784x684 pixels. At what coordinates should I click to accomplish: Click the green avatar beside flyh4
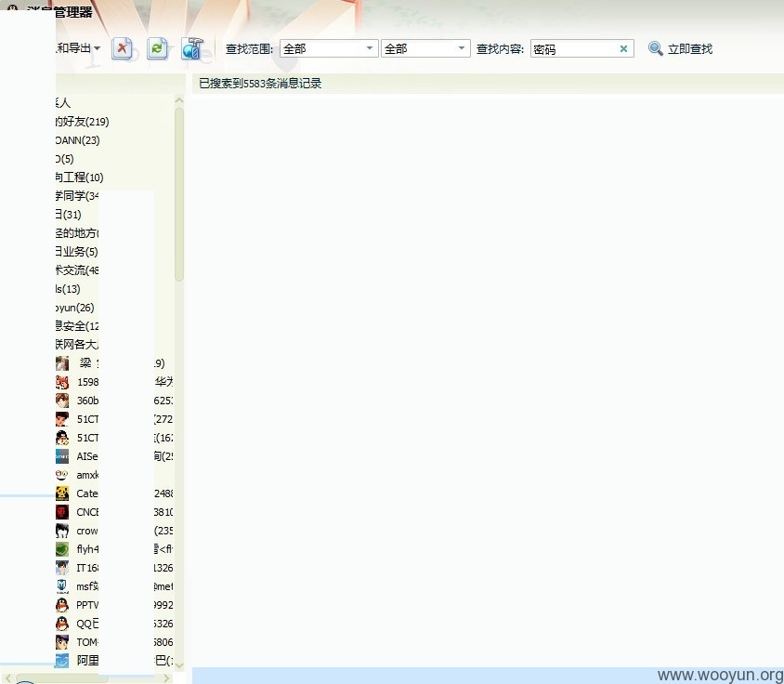62,549
